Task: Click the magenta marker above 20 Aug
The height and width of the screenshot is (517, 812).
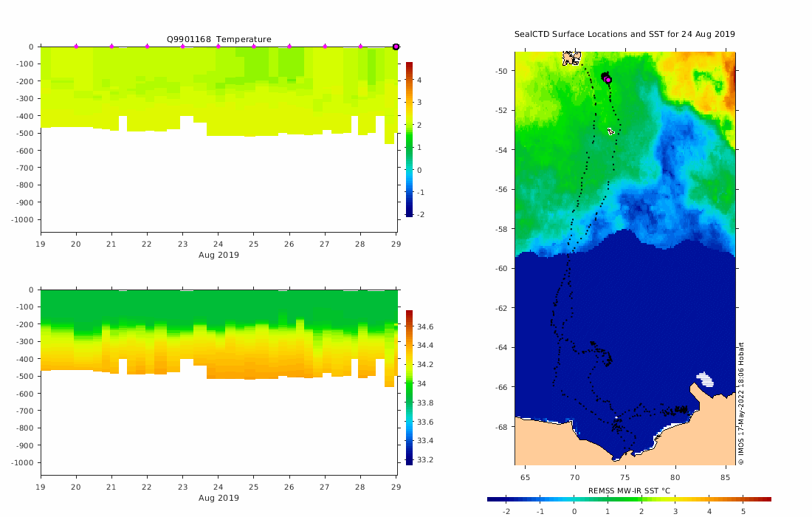Action: (x=76, y=47)
